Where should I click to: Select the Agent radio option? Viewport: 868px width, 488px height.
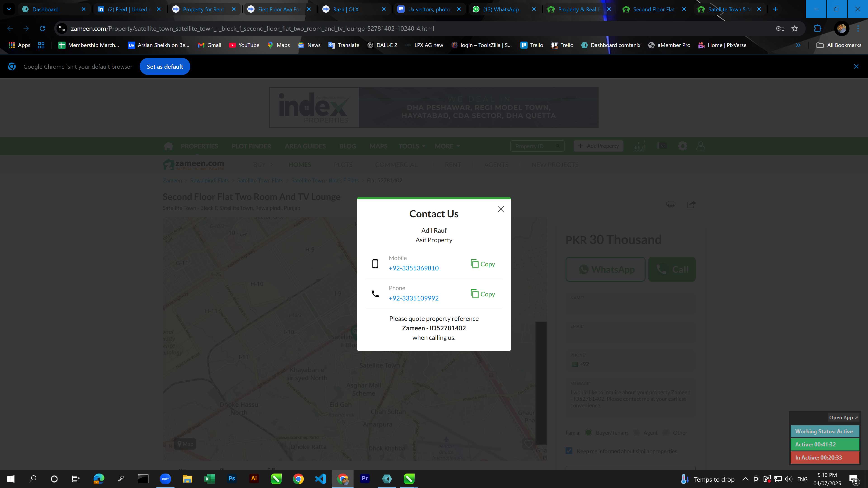click(x=636, y=432)
